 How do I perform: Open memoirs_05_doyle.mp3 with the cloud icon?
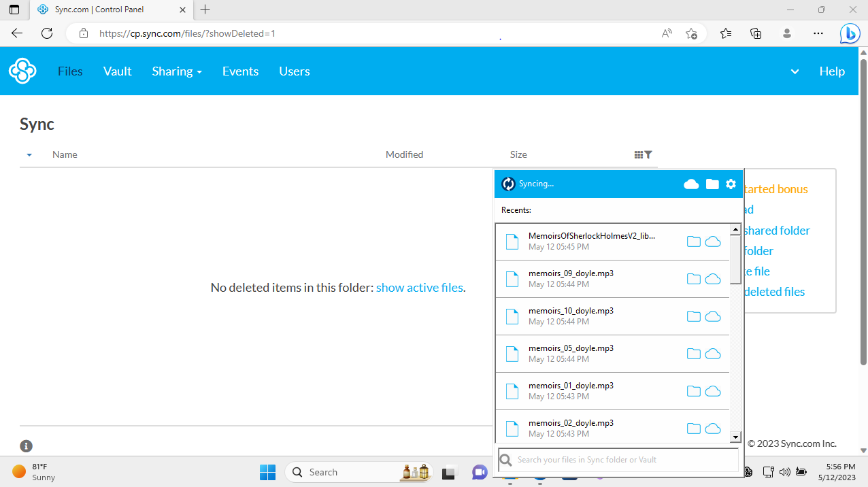click(x=712, y=354)
